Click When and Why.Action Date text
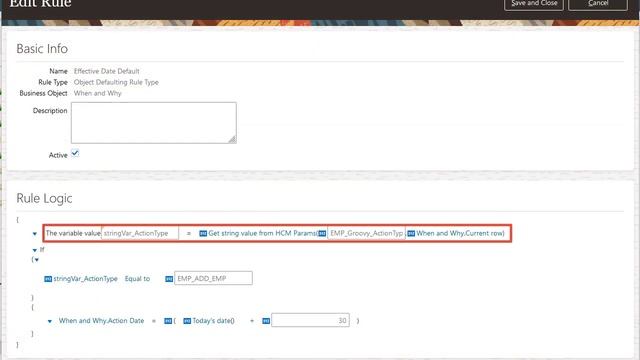The image size is (640, 360). click(101, 321)
